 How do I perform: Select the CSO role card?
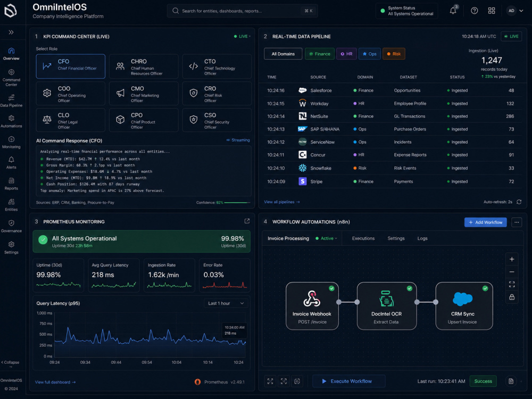coord(217,120)
